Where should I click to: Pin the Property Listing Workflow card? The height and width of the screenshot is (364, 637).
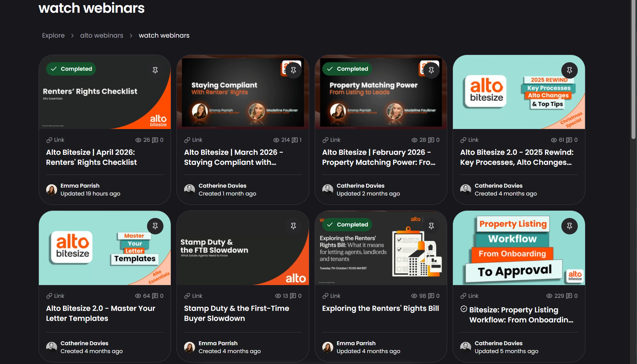click(570, 226)
